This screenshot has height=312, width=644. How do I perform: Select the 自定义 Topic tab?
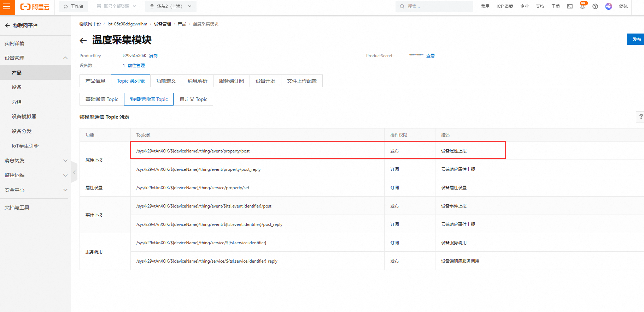(193, 99)
